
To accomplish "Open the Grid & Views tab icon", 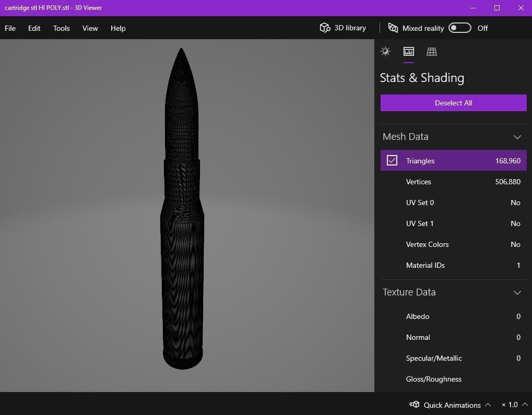I will 432,52.
